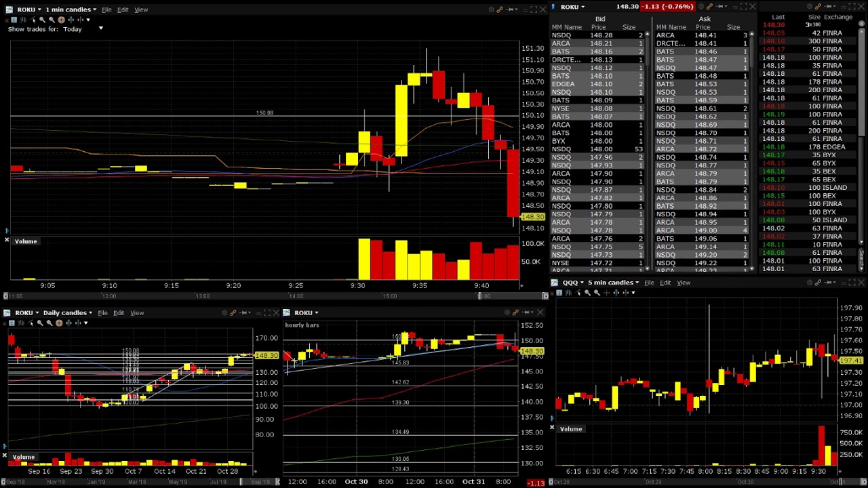
Task: Open View menu in the Daily candles chart
Action: coord(137,312)
